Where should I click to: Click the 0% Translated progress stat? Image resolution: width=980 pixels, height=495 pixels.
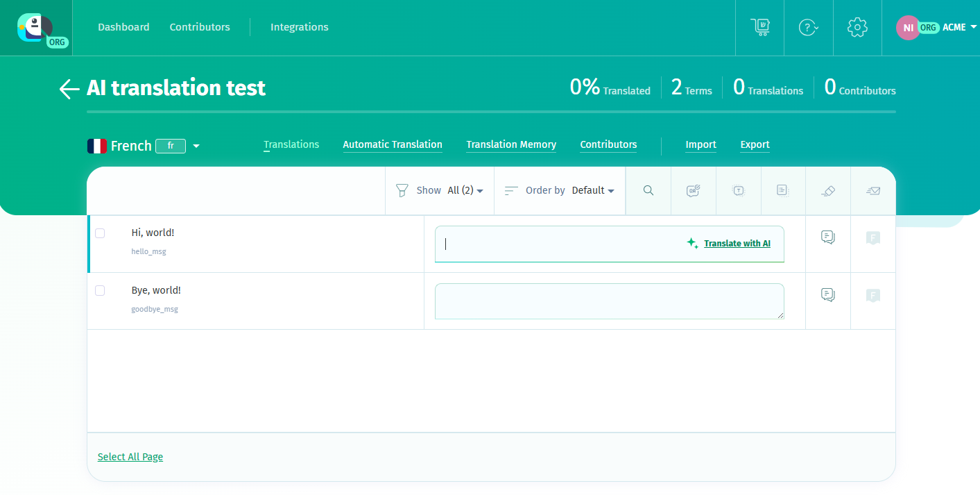tap(610, 87)
